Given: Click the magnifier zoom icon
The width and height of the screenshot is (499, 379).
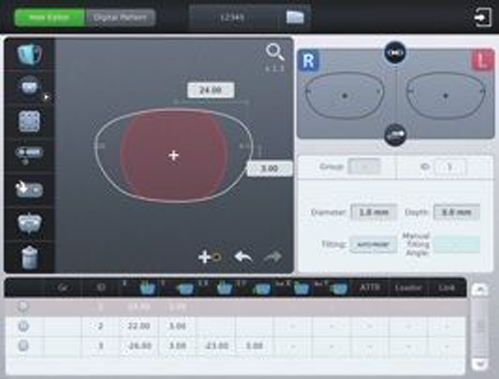Looking at the screenshot, I should [x=275, y=52].
